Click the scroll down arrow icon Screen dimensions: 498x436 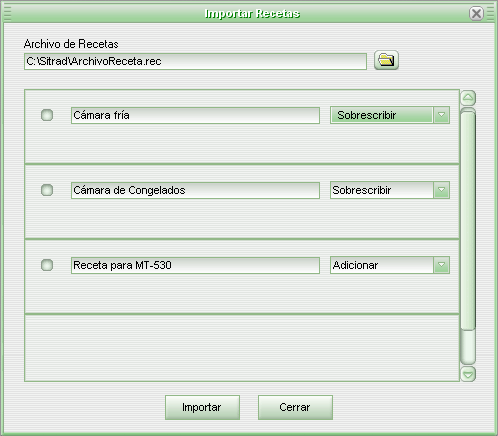(468, 374)
